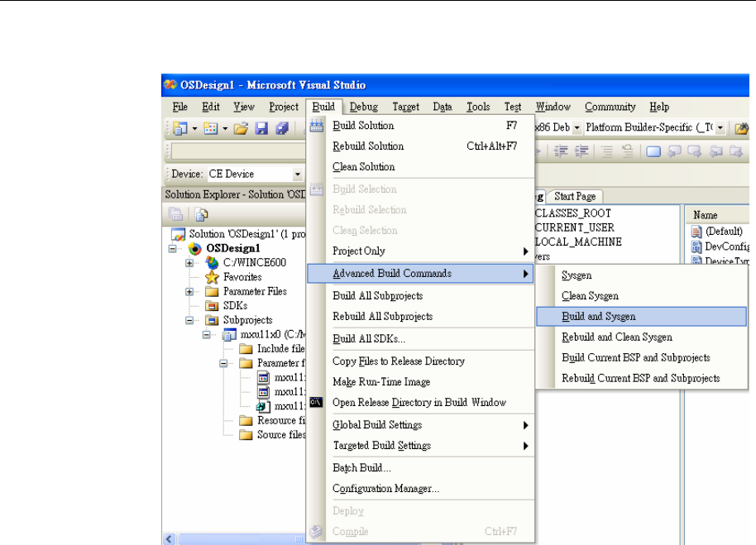
Task: Click the C:/WINCE600 globe icon
Action: (212, 263)
